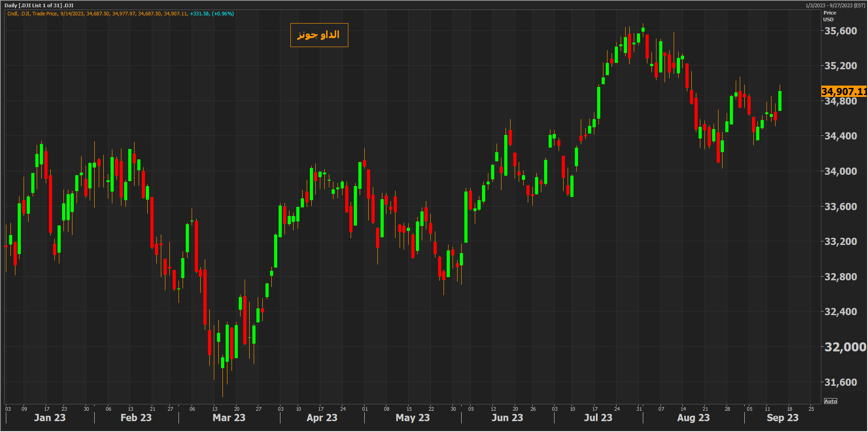Click the 32,000 price axis label

click(x=844, y=347)
